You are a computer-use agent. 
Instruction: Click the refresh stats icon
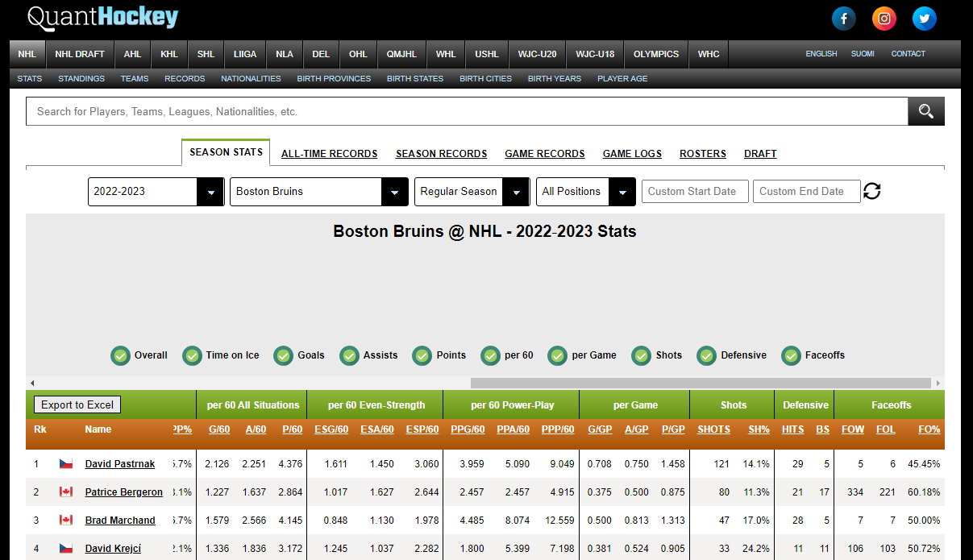pos(871,191)
